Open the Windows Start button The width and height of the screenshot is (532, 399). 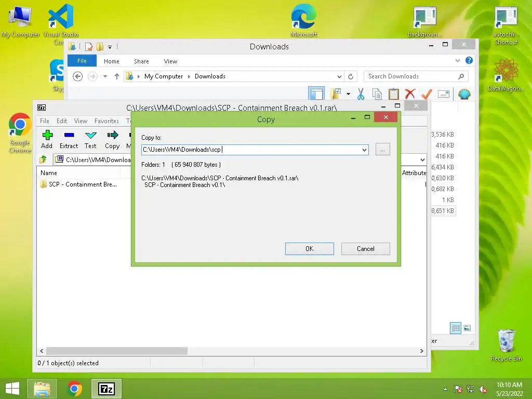[x=12, y=389]
